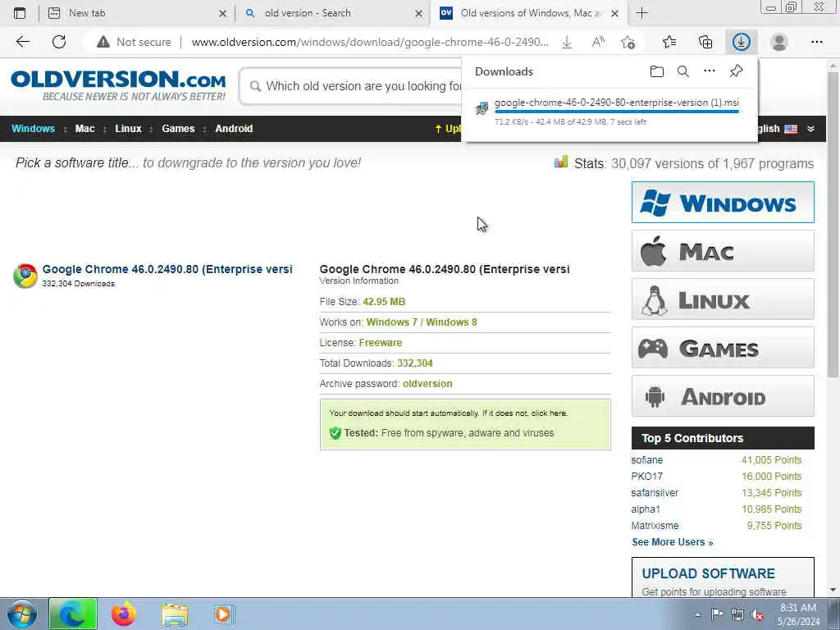Open contributor PKO17 profile
This screenshot has height=630, width=840.
coord(646,477)
